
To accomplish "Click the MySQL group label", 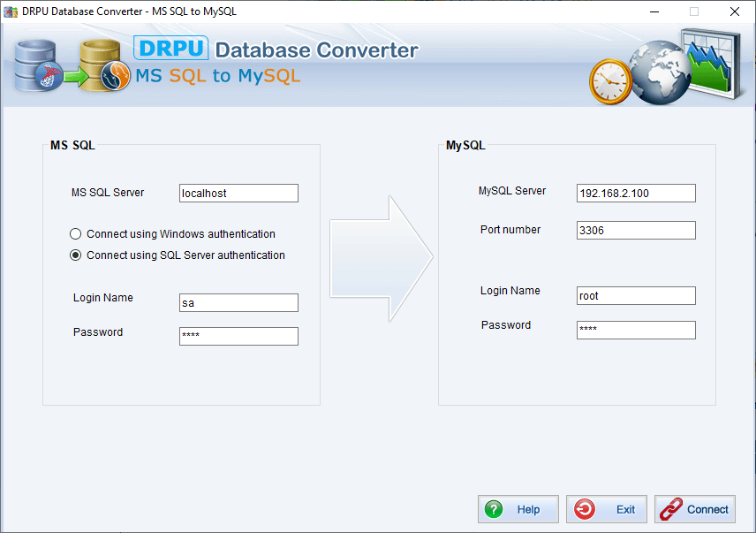I will click(465, 145).
